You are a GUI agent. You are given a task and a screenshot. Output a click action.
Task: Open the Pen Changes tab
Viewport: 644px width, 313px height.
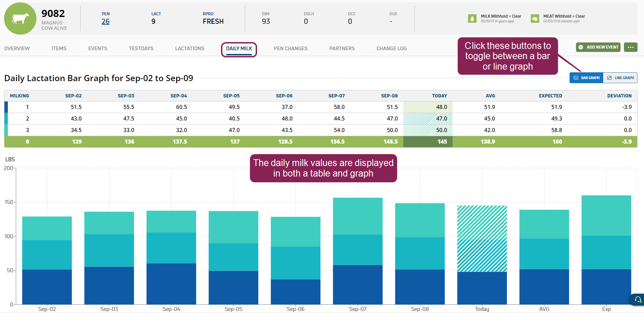[x=290, y=49]
